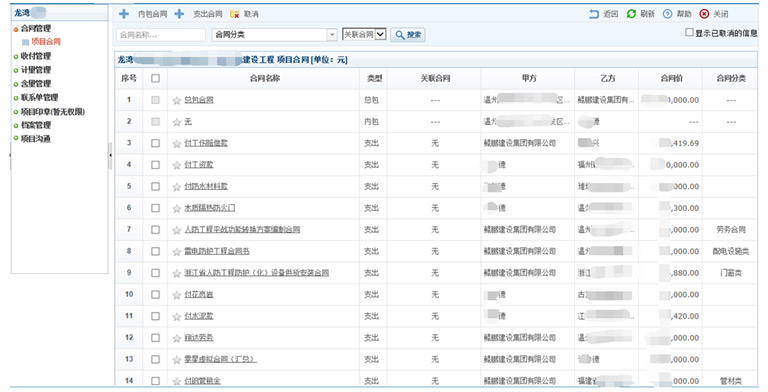Click the 配电设施类 category cell in row 8
Image resolution: width=768 pixels, height=392 pixels.
click(730, 251)
